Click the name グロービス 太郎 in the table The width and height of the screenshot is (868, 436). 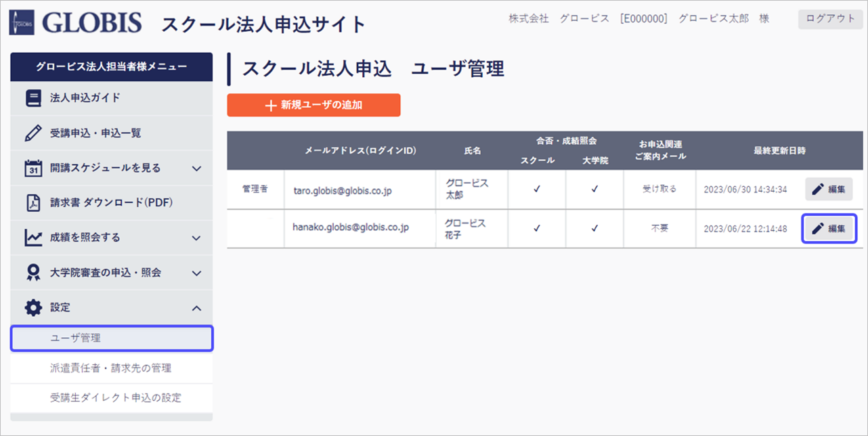click(x=467, y=190)
